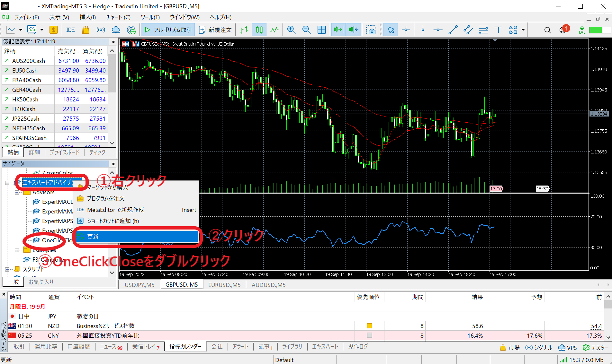This screenshot has width=612, height=364.
Task: Select the crosshair tool
Action: pos(406,30)
